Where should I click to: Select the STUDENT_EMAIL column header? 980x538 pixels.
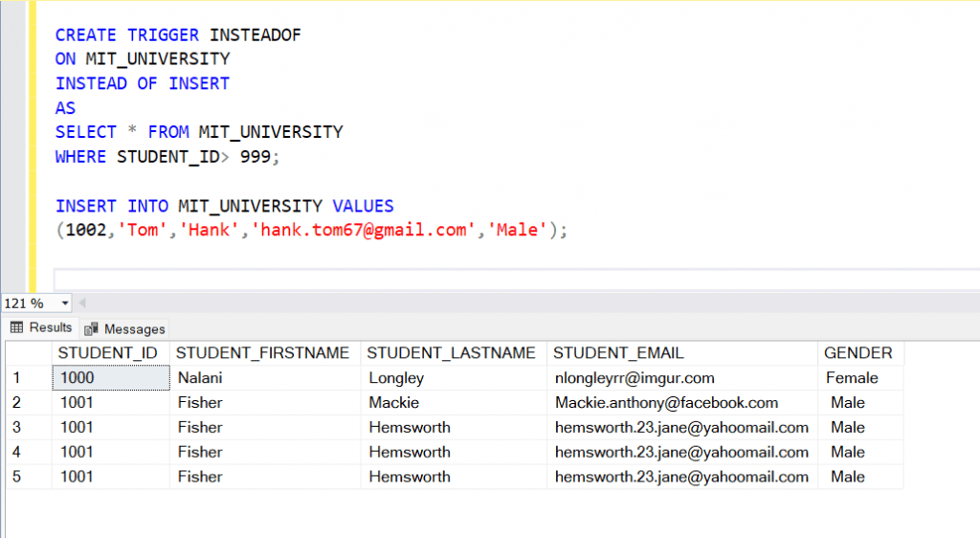click(681, 353)
